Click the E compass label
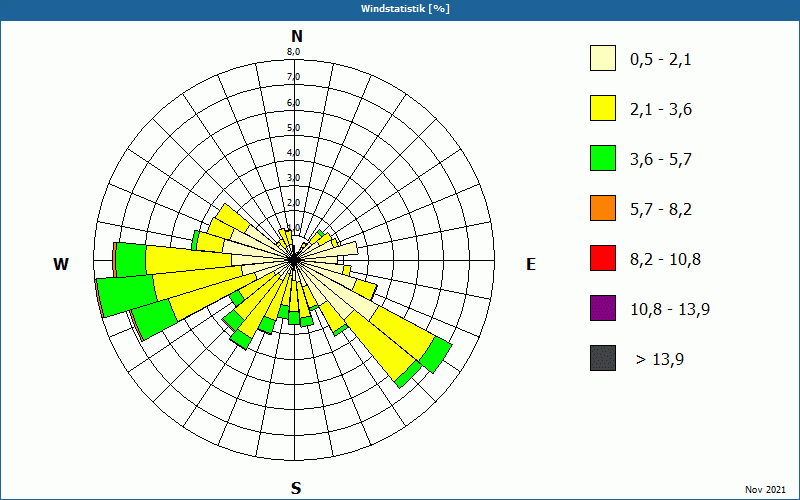Image resolution: width=800 pixels, height=500 pixels. click(x=531, y=264)
